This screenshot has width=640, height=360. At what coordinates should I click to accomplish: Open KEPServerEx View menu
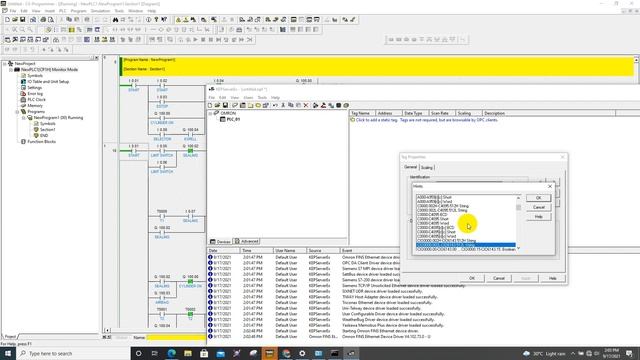click(x=235, y=98)
